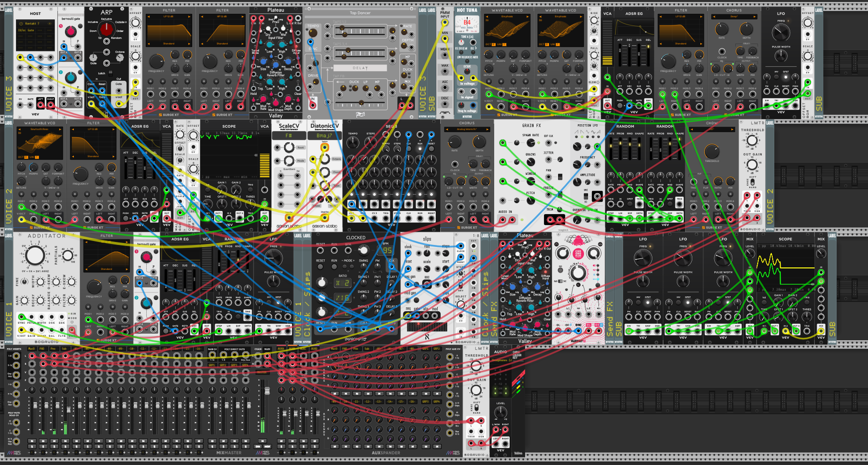Mute the MacO track in MixMaster
868x465 pixels.
coord(31,441)
